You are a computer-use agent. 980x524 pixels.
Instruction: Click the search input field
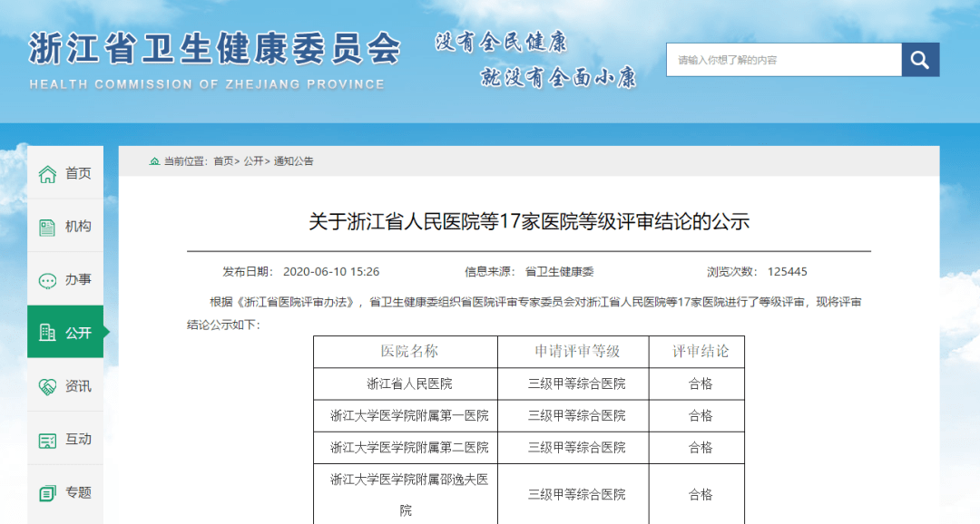click(784, 60)
